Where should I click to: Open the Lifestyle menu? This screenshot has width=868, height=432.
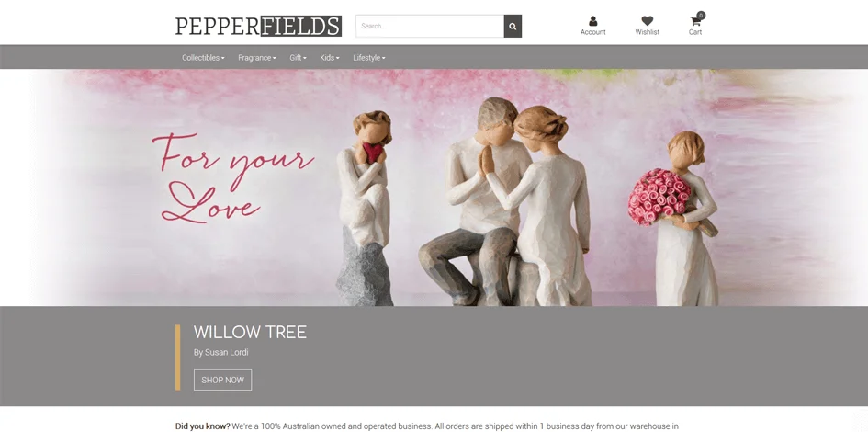click(368, 58)
